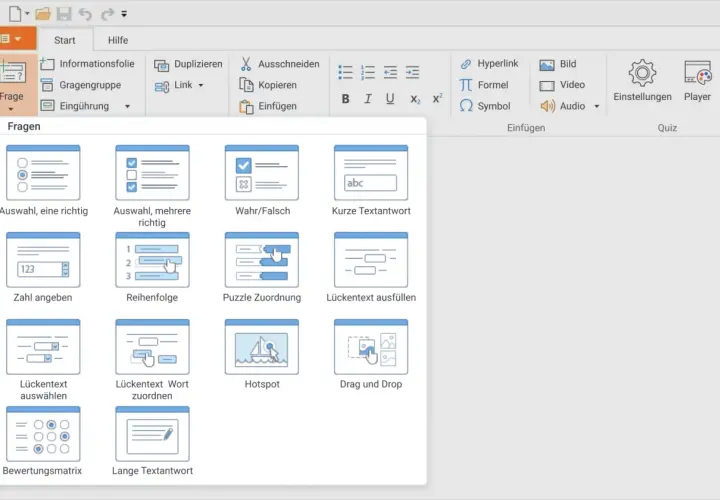This screenshot has width=720, height=500.
Task: Expand the Link dropdown arrow
Action: click(201, 85)
